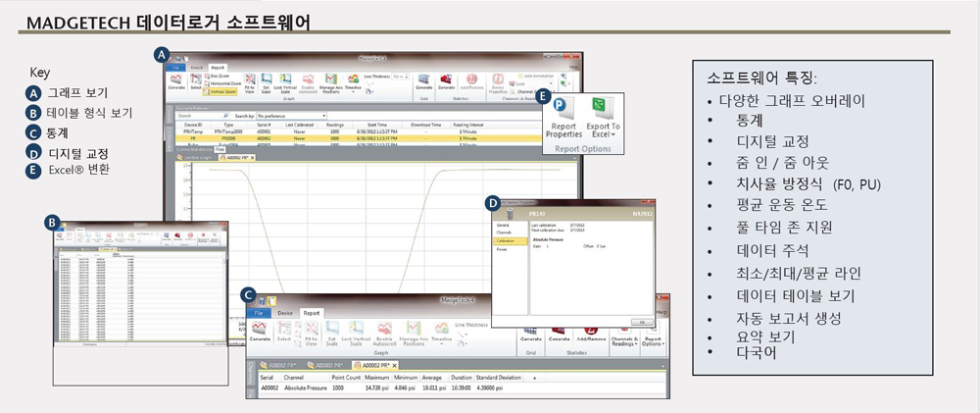Open Export To Excel dropdown in callout E

pyautogui.click(x=603, y=119)
